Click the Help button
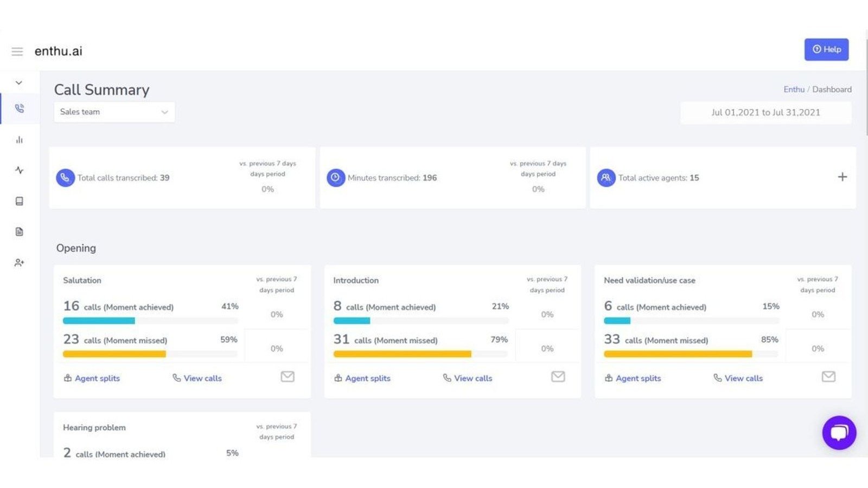 coord(826,49)
